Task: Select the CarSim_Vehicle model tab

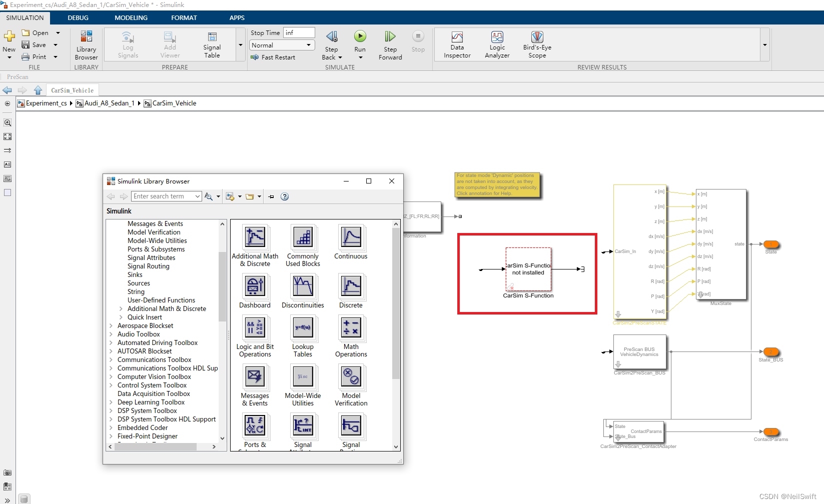Action: coord(73,90)
